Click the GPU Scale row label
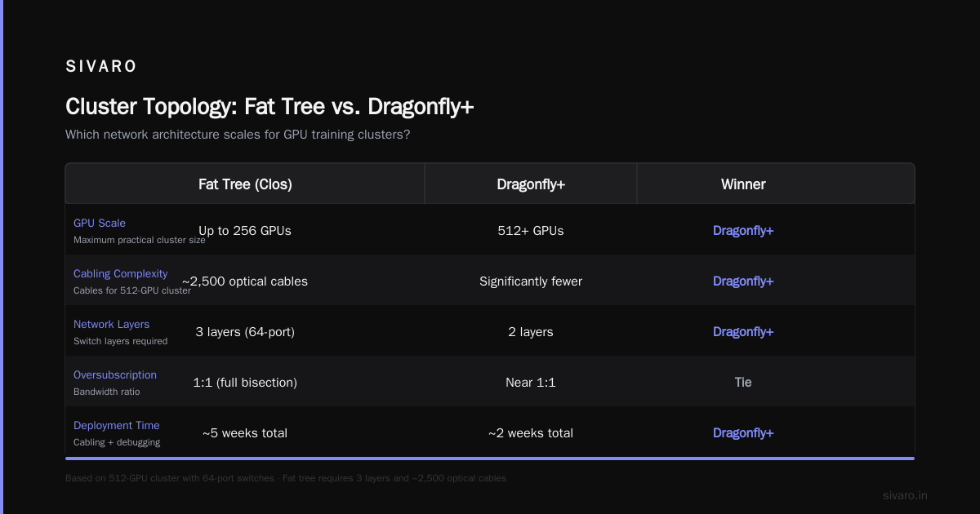Image resolution: width=980 pixels, height=514 pixels. [x=100, y=223]
